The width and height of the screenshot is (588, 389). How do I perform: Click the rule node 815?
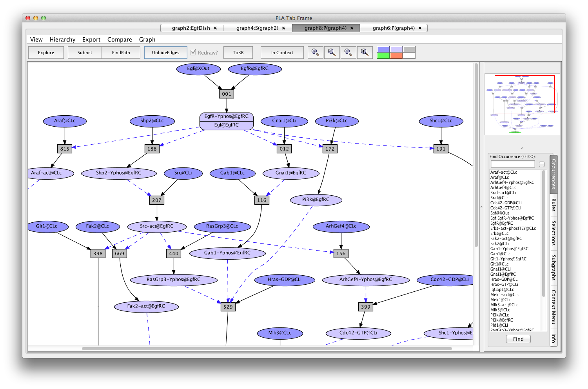coord(65,149)
